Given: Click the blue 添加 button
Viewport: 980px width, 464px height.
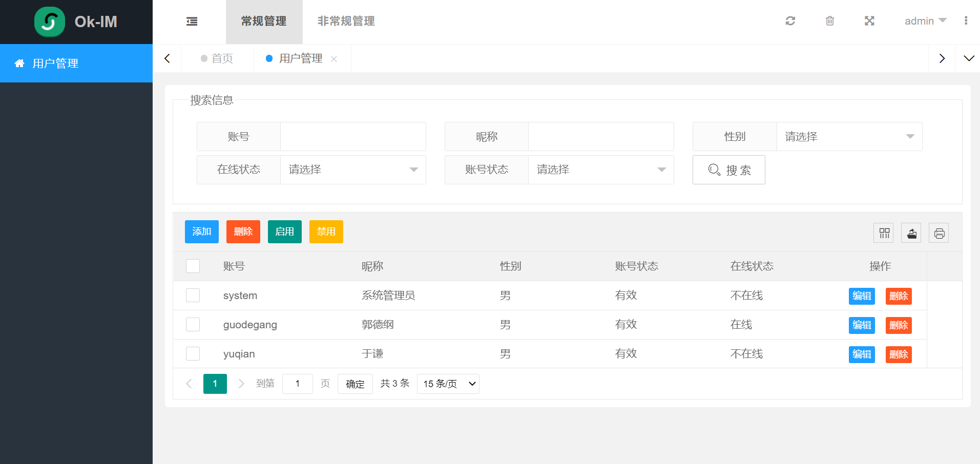Looking at the screenshot, I should 202,231.
